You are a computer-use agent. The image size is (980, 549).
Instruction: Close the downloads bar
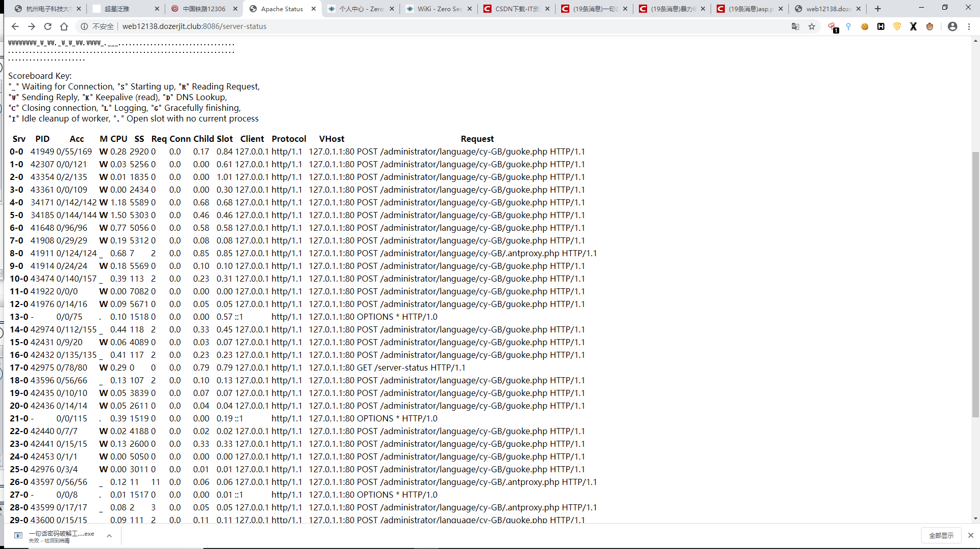(970, 535)
